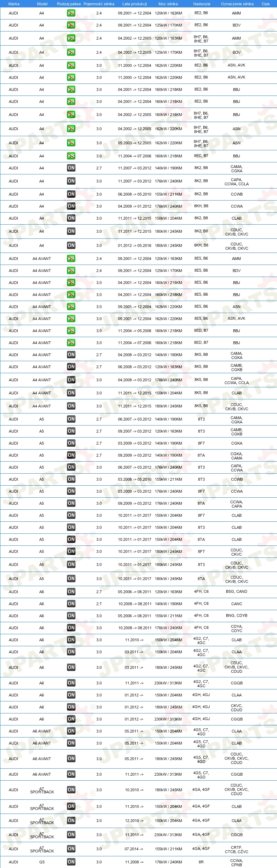
Task: Click engine code 'BSG, CAND'
Action: point(237,591)
